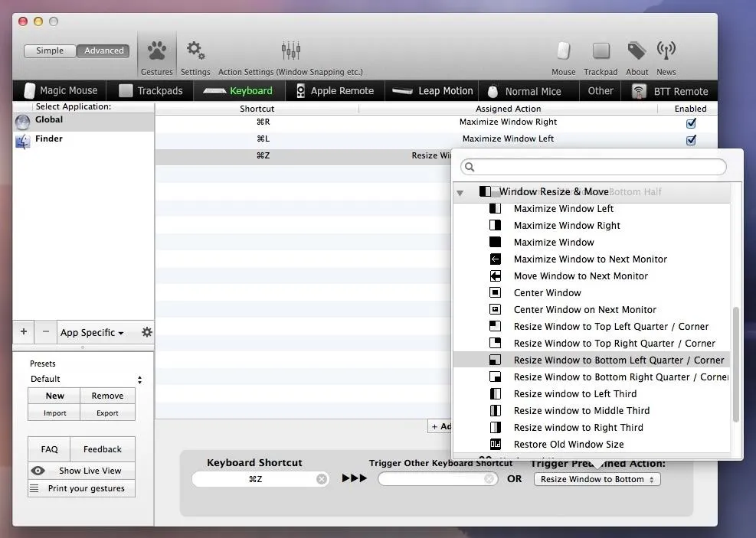The height and width of the screenshot is (538, 756).
Task: Open the Gestures paw icon
Action: click(157, 51)
